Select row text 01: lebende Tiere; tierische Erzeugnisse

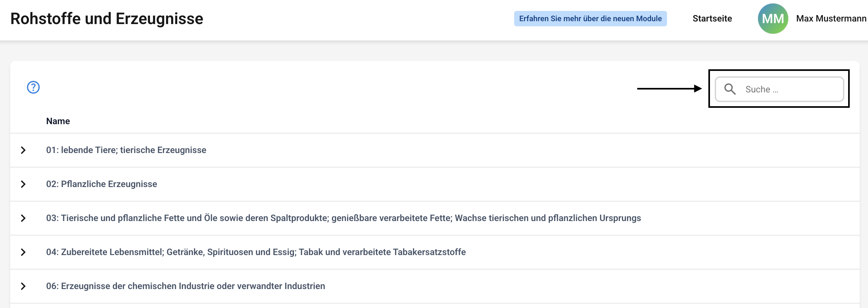click(126, 150)
